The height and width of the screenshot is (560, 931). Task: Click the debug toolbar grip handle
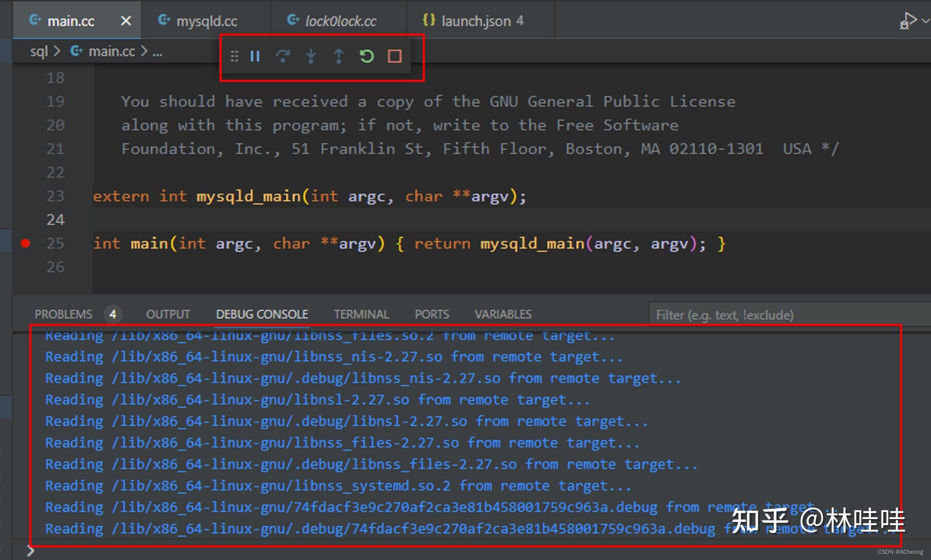(x=235, y=56)
